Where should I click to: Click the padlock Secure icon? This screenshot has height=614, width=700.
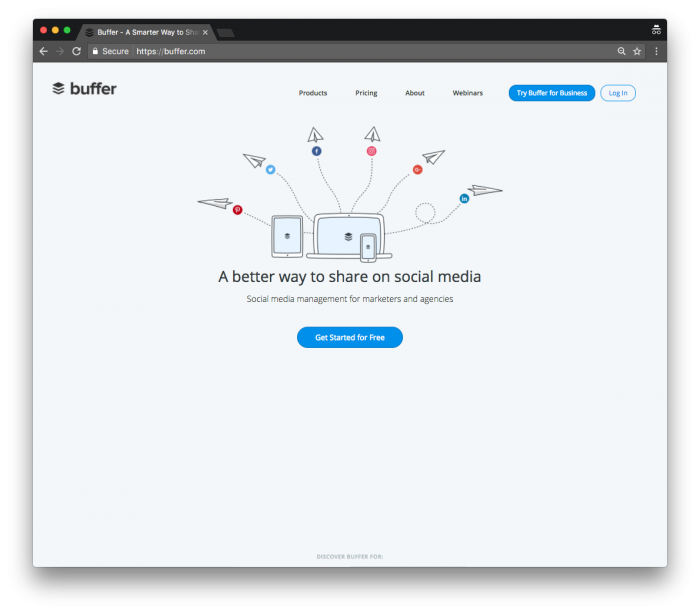[95, 51]
